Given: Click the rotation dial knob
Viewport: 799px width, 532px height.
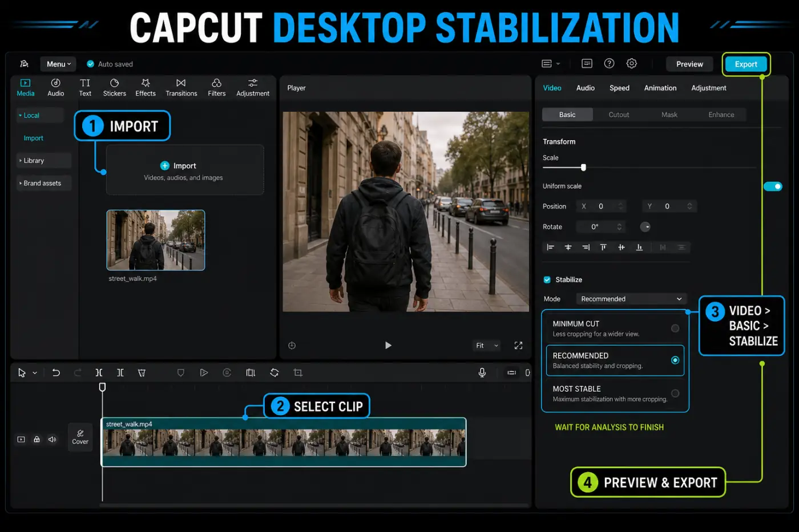Looking at the screenshot, I should pos(645,227).
